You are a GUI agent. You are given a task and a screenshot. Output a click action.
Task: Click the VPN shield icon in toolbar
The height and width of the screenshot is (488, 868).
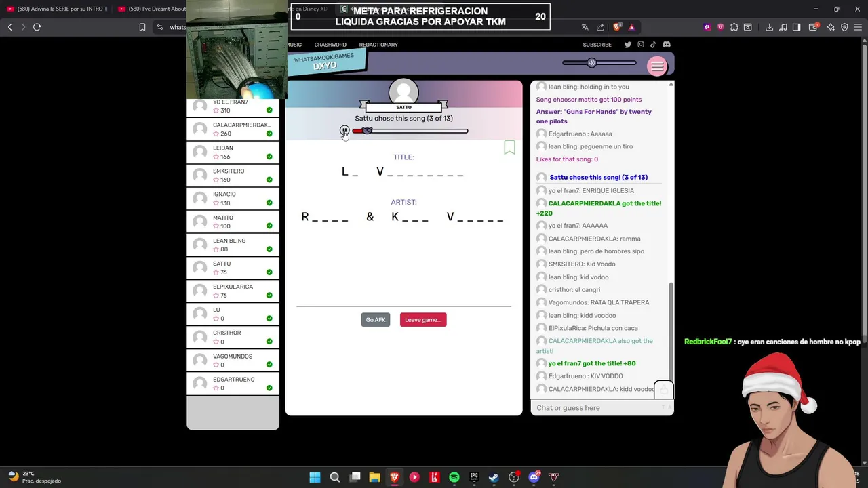click(x=844, y=27)
